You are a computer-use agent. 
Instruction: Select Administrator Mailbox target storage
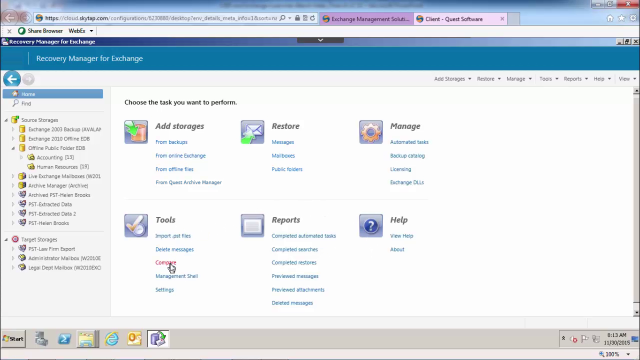pos(64,258)
